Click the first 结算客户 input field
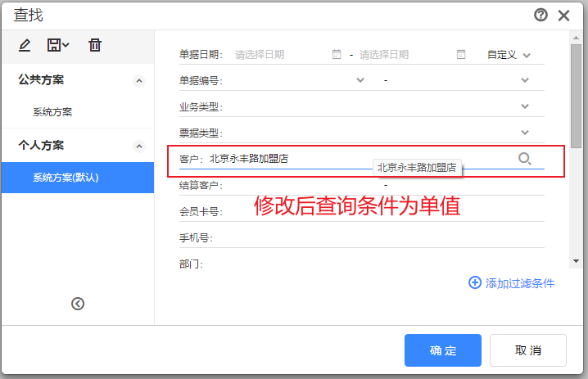 point(302,185)
